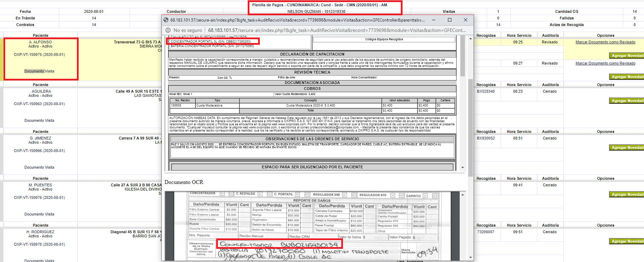Click the Actas de Recogida label

click(x=566, y=25)
